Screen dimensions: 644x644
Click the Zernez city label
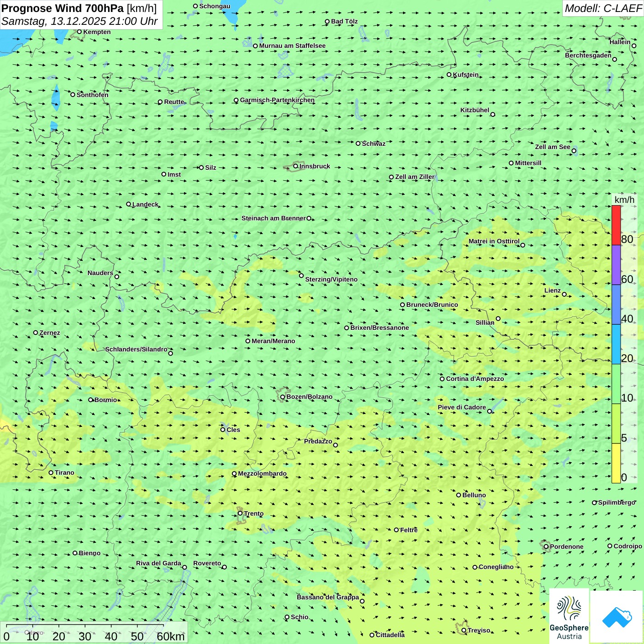(50, 333)
